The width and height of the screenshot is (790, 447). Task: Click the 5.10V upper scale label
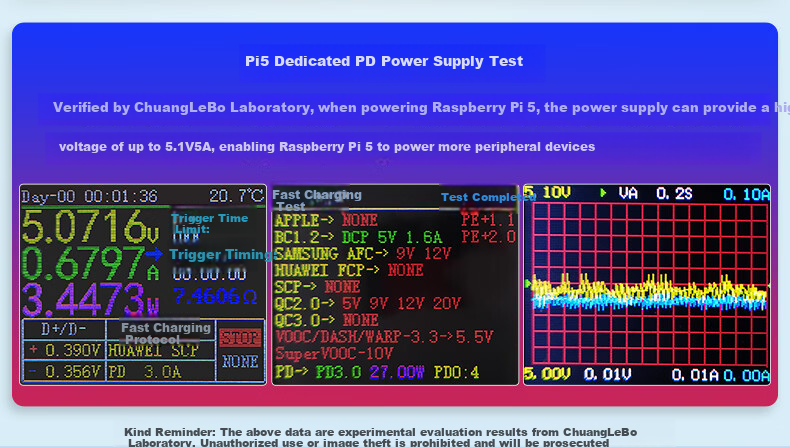point(547,193)
